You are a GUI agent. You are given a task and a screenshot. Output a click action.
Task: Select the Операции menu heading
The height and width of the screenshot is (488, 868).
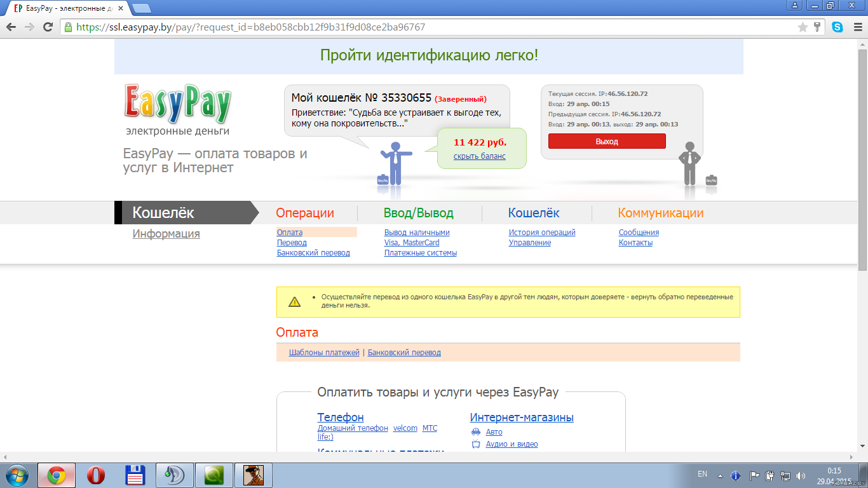point(305,213)
